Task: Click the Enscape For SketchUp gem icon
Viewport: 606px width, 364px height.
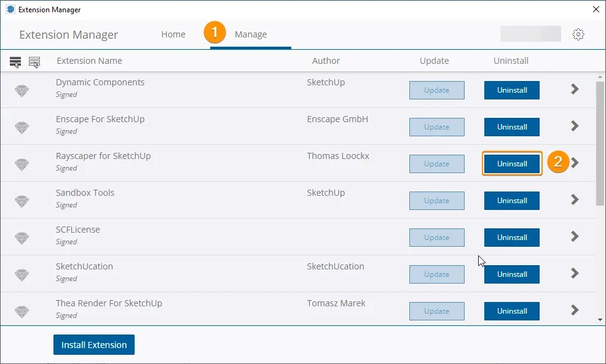Action: tap(22, 128)
